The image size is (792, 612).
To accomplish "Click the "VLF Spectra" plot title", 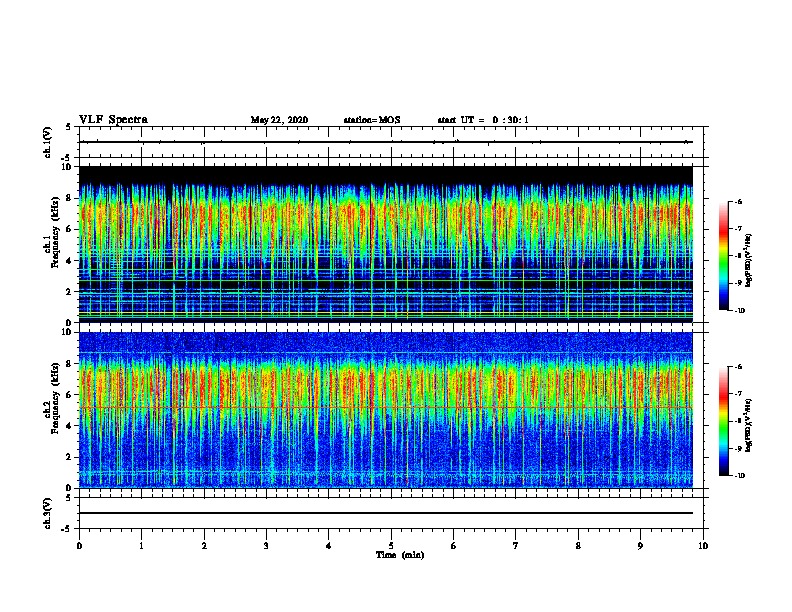I will coord(113,120).
